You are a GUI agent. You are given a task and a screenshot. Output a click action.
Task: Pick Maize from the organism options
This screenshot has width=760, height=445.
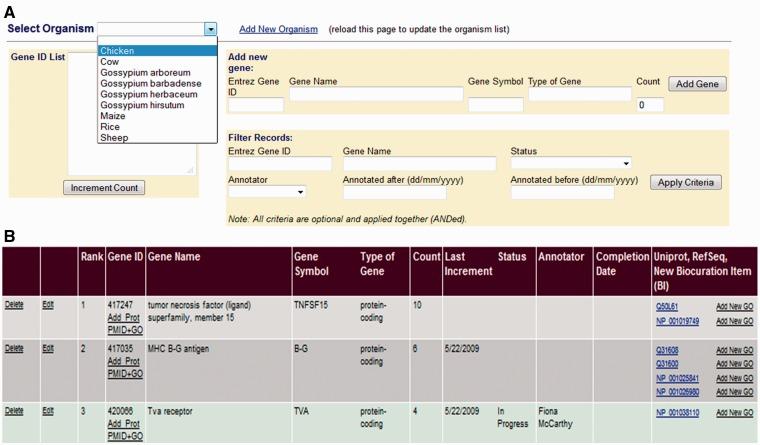tap(112, 116)
